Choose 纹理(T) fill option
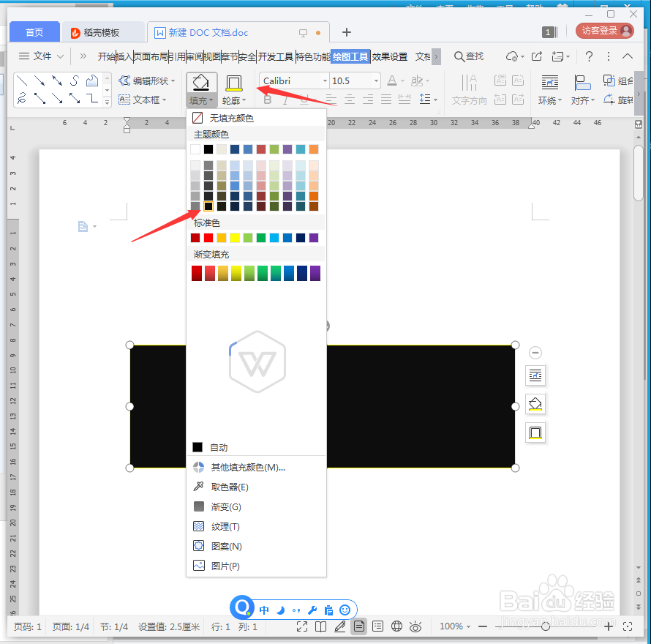Screen dimensions: 651x644 [256, 526]
